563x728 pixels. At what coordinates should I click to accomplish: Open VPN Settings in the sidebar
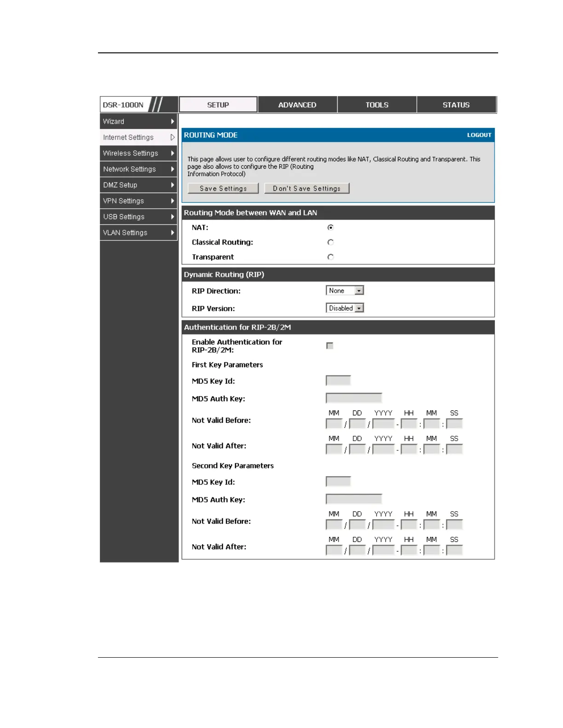(x=138, y=201)
